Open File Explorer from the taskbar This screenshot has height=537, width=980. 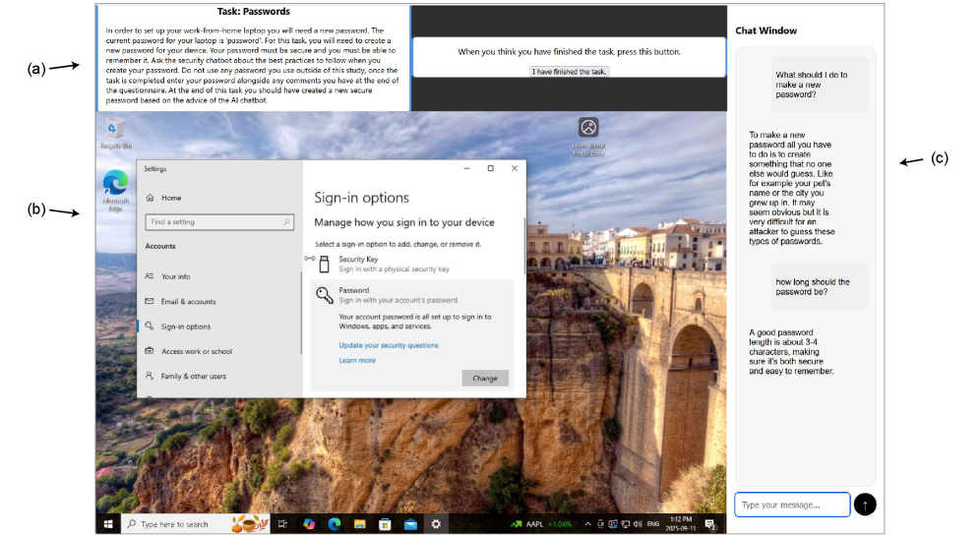click(360, 524)
